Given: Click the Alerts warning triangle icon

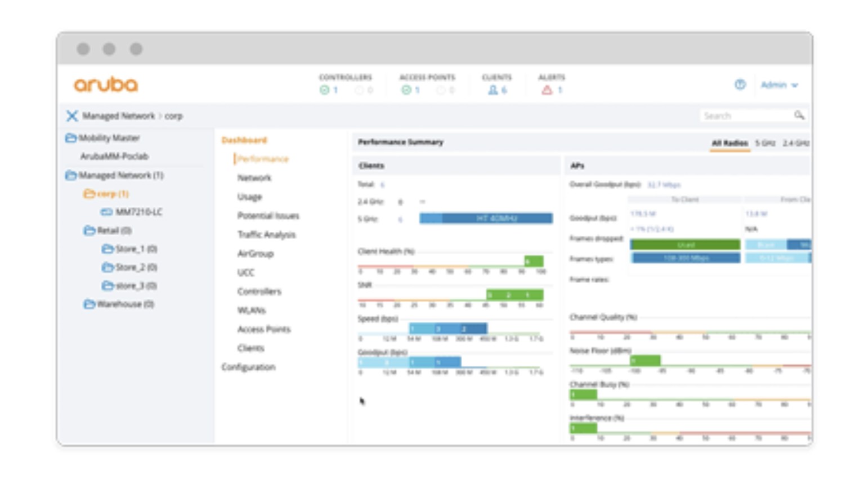Looking at the screenshot, I should [x=547, y=90].
